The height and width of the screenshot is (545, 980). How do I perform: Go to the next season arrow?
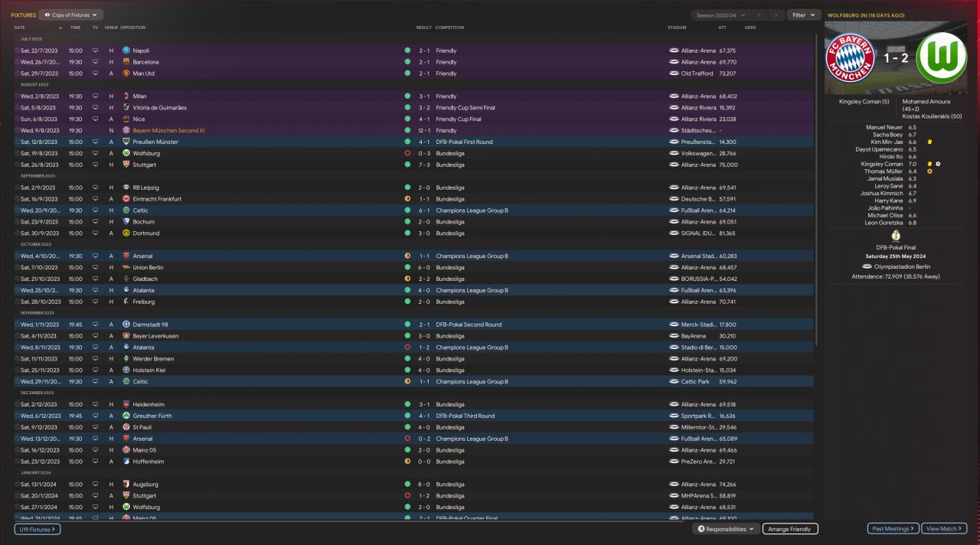777,15
